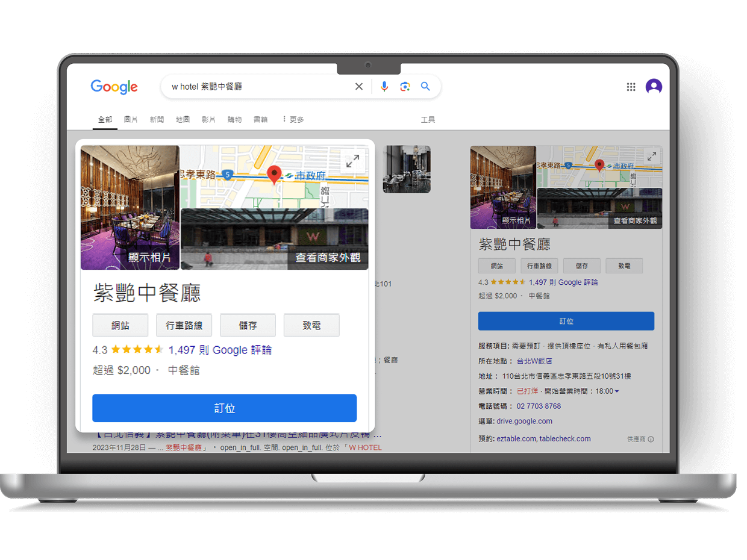The width and height of the screenshot is (747, 560).
Task: Click the Google logo
Action: click(114, 87)
